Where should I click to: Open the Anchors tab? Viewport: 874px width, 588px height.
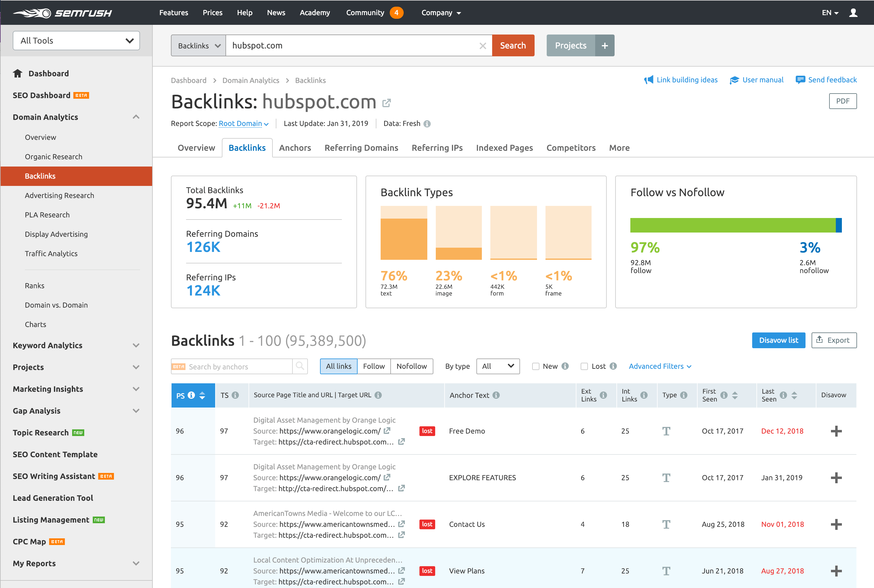(x=295, y=148)
